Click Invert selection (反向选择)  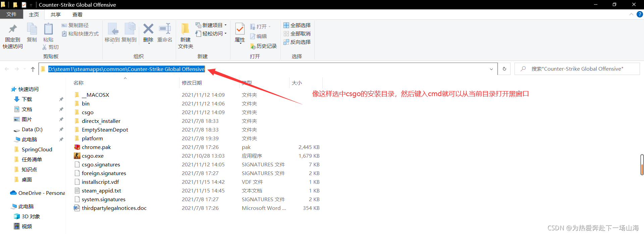click(297, 42)
